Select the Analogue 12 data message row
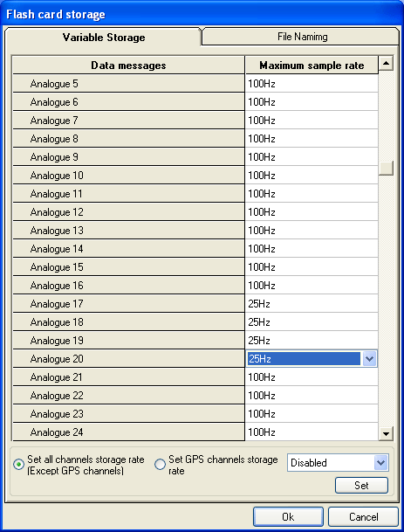The image size is (404, 532). (x=128, y=212)
